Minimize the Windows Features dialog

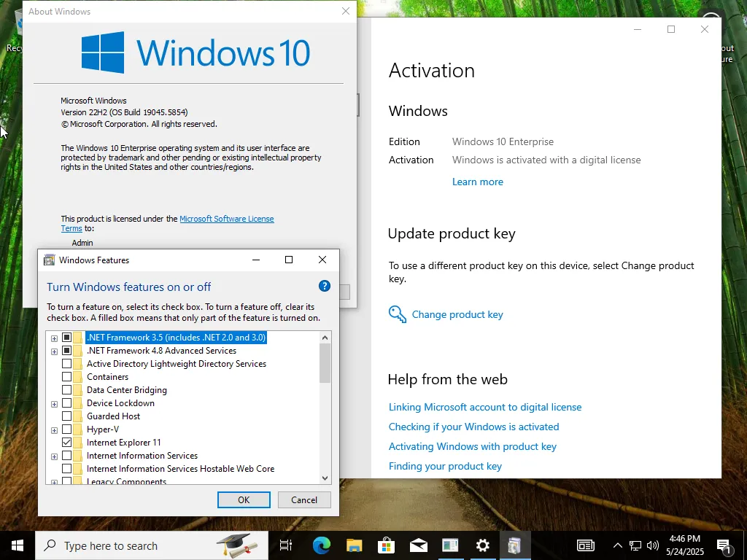tap(256, 260)
